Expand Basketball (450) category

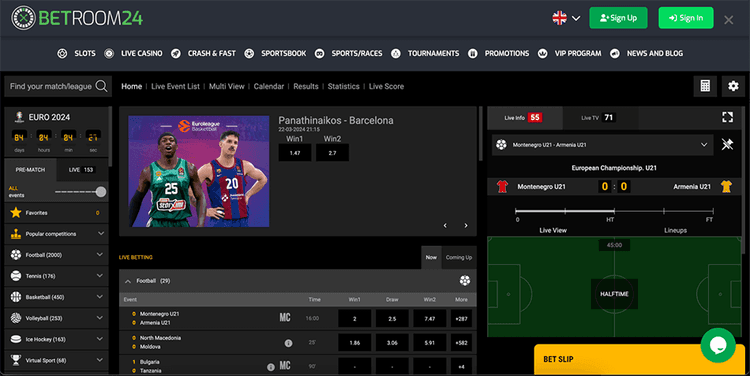point(99,297)
